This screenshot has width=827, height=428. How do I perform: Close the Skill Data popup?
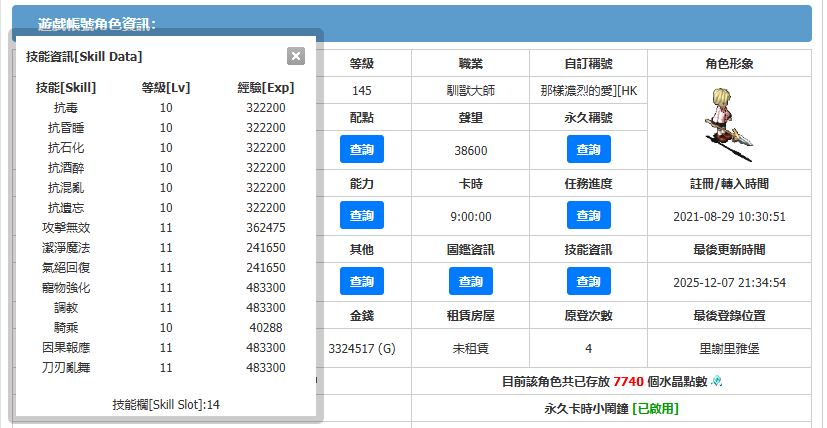click(x=296, y=56)
